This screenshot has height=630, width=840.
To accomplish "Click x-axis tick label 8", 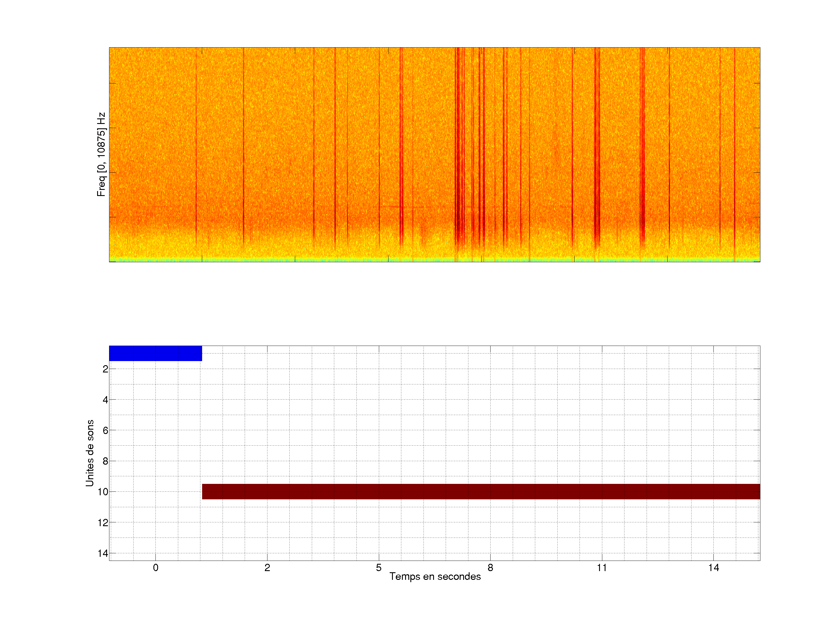I will (490, 568).
